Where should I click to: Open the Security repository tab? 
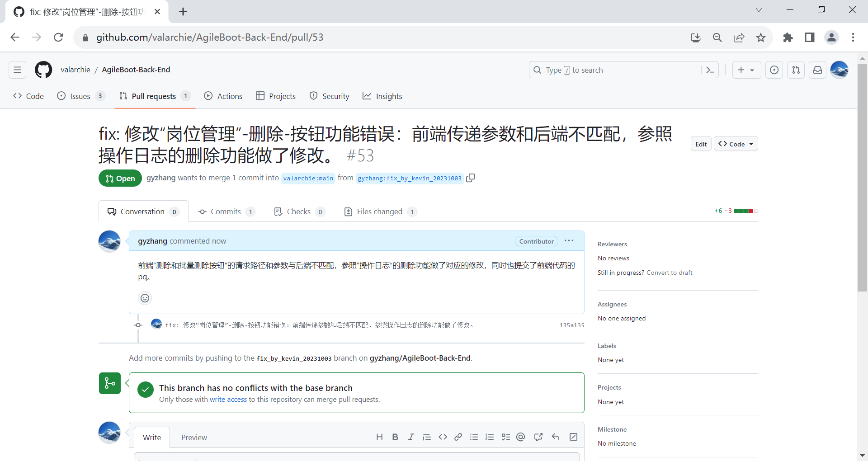(330, 96)
